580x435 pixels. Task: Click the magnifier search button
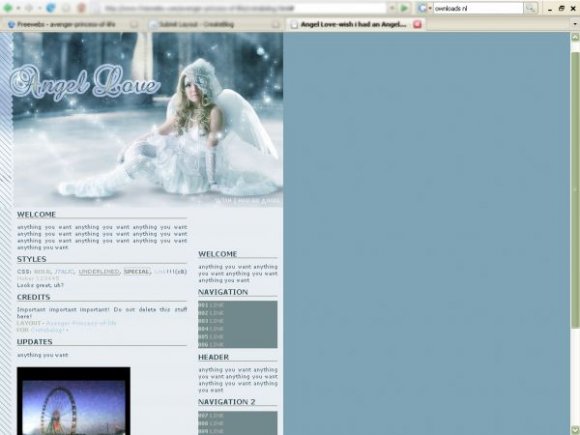[x=531, y=8]
